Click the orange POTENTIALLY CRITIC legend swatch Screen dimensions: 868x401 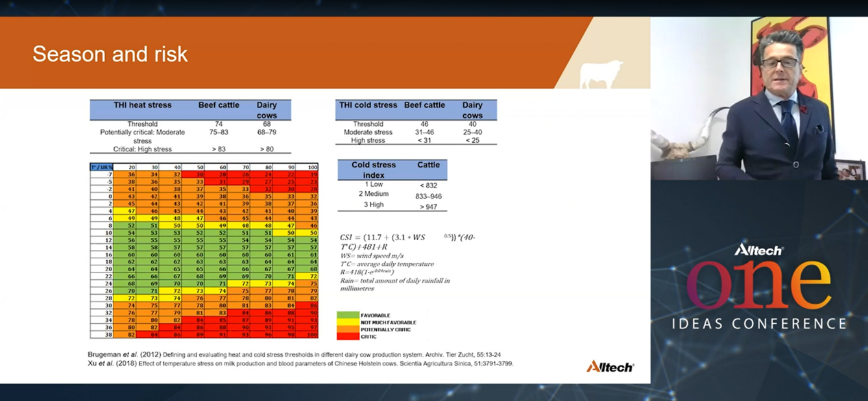click(x=347, y=330)
